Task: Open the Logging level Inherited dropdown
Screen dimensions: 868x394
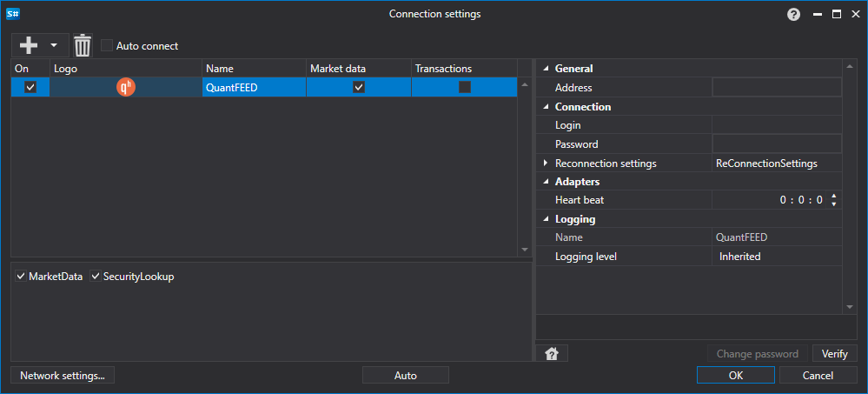Action: click(x=777, y=257)
